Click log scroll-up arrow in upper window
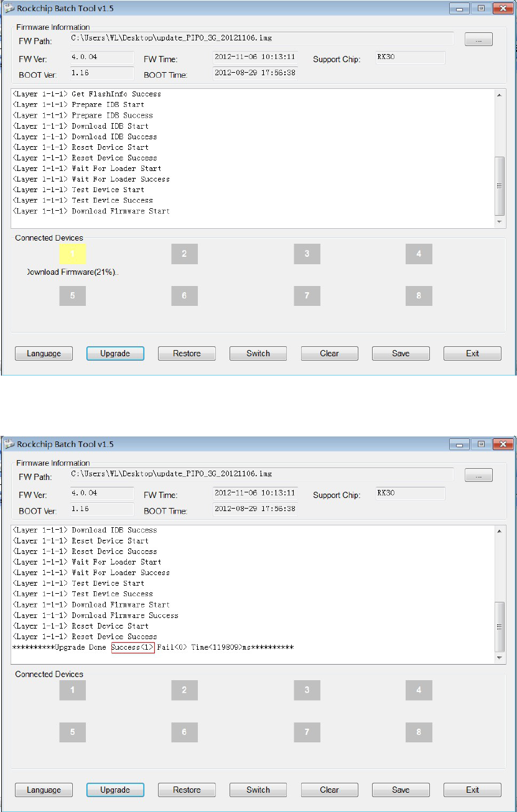Image resolution: width=517 pixels, height=812 pixels. pos(500,95)
